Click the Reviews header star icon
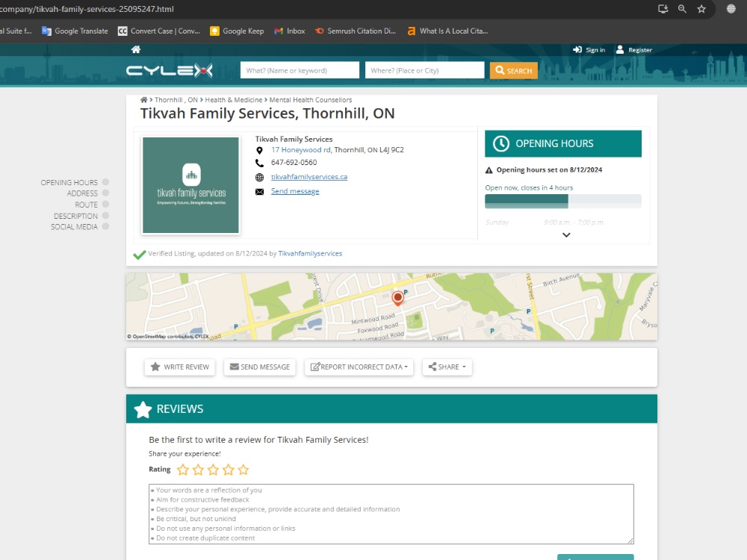The width and height of the screenshot is (747, 560). (143, 409)
